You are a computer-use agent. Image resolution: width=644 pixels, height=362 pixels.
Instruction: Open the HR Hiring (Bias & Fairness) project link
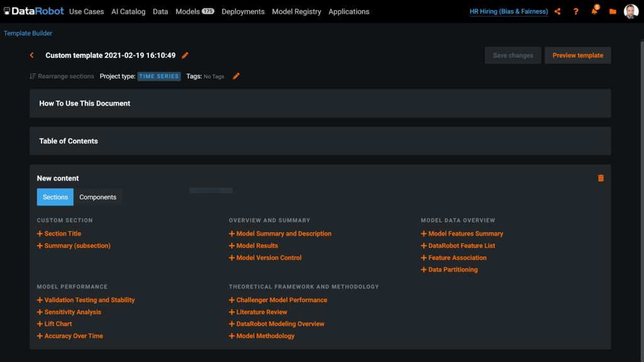point(508,11)
